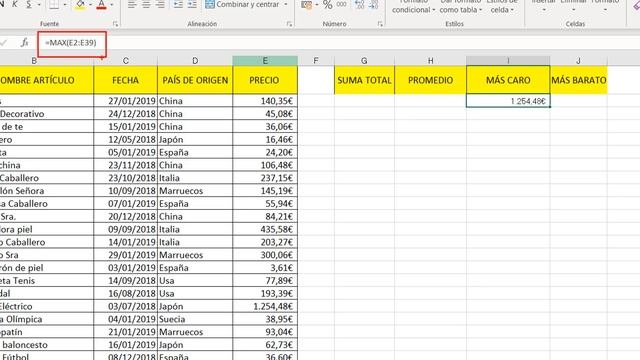
Task: Select date cell 10/09/2018
Action: [125, 191]
